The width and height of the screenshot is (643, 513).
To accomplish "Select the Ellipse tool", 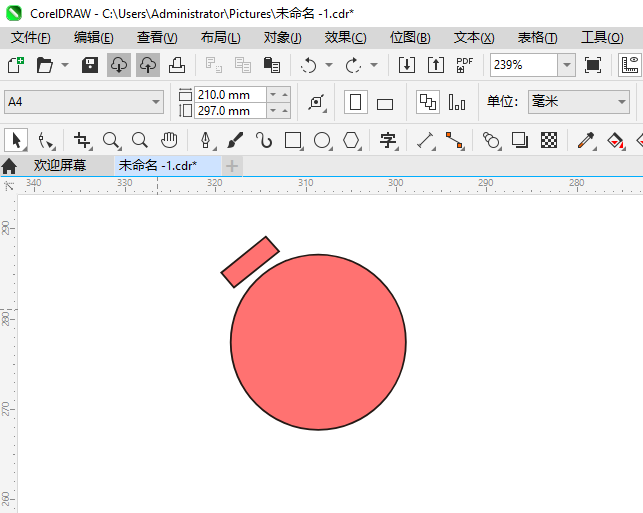I will pos(323,140).
